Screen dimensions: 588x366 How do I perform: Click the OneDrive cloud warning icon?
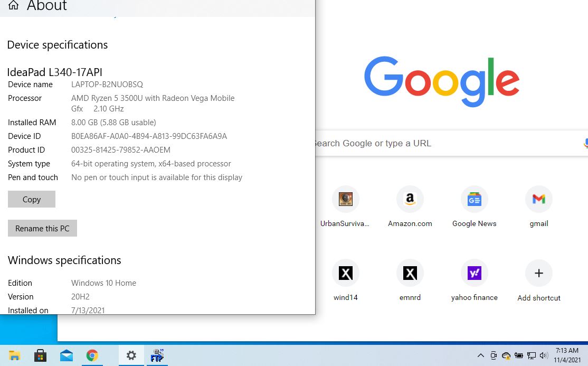coord(506,355)
